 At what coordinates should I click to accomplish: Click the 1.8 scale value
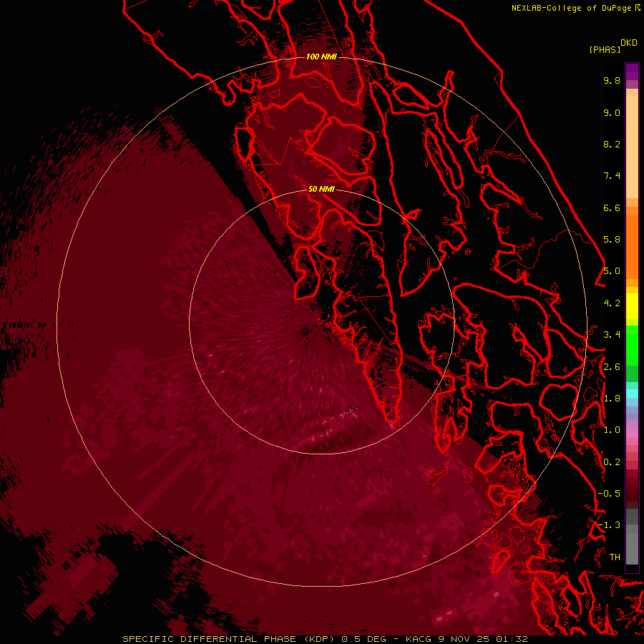(x=612, y=399)
